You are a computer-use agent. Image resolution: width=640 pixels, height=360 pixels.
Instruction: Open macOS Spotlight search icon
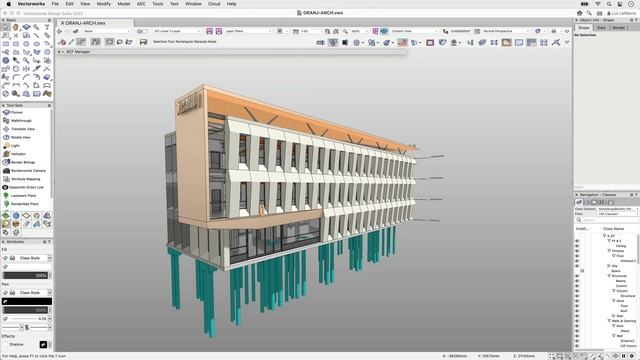[609, 4]
